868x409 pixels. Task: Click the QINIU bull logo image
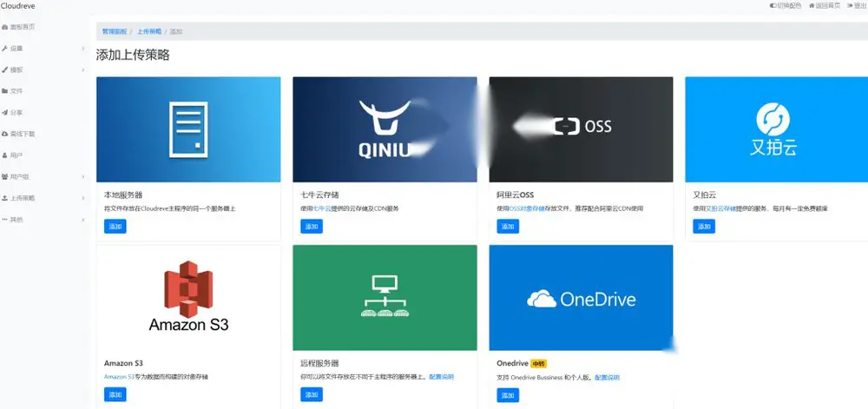tap(385, 129)
